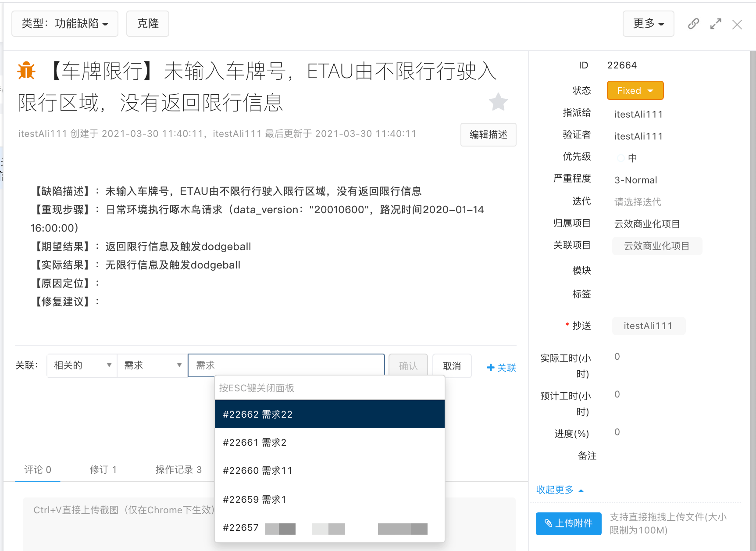Switch to the 修订 1 tab

pyautogui.click(x=103, y=469)
